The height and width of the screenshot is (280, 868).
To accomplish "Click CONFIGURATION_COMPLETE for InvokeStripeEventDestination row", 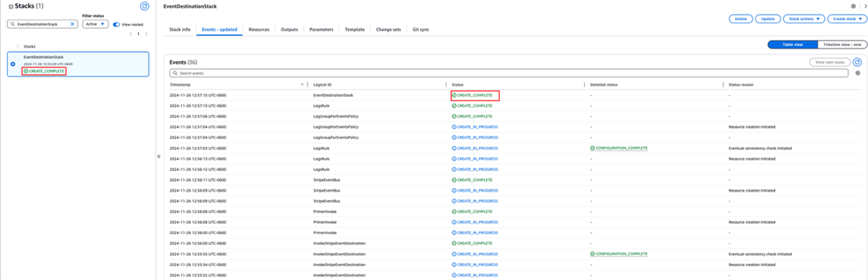I will tap(619, 254).
